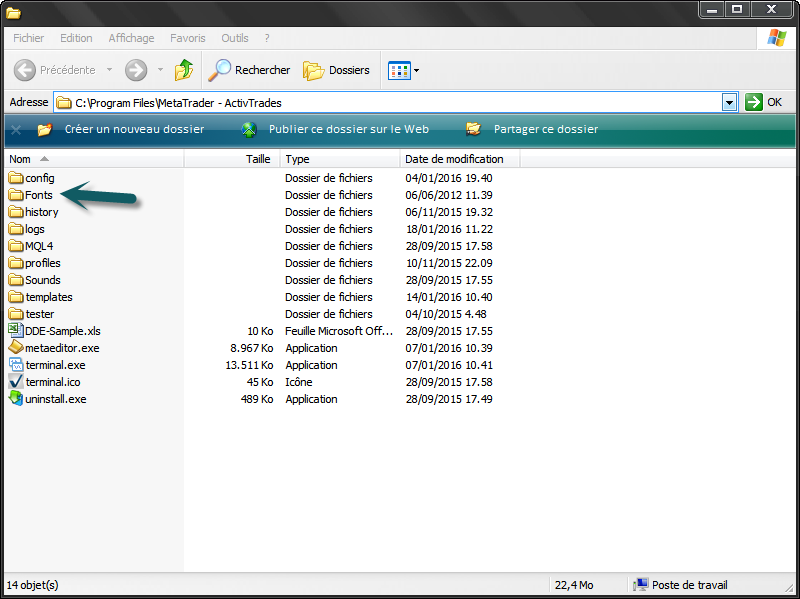800x599 pixels.
Task: Select the metaeditor.exe application icon
Action: click(16, 347)
